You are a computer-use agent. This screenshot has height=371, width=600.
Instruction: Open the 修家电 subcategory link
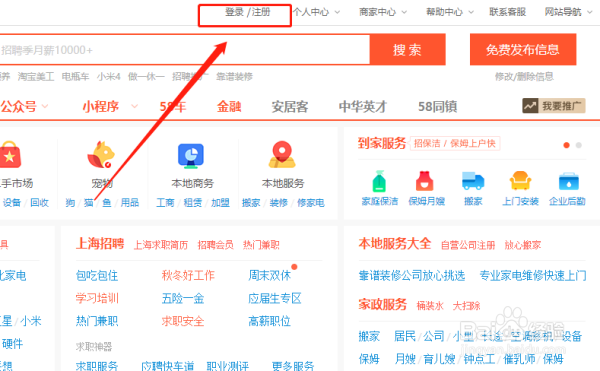310,202
